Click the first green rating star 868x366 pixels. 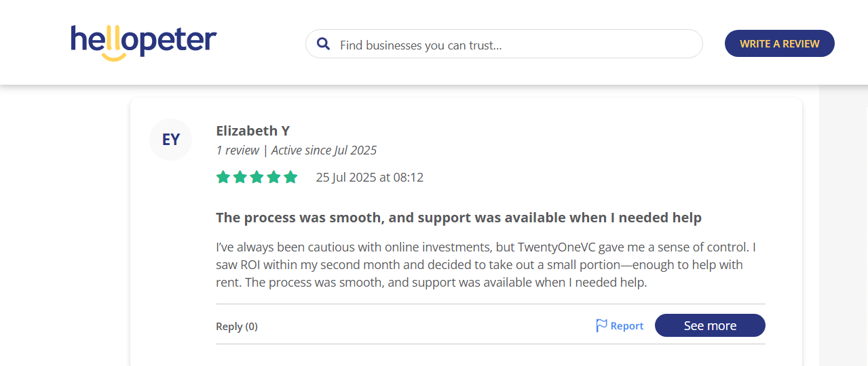pos(223,178)
